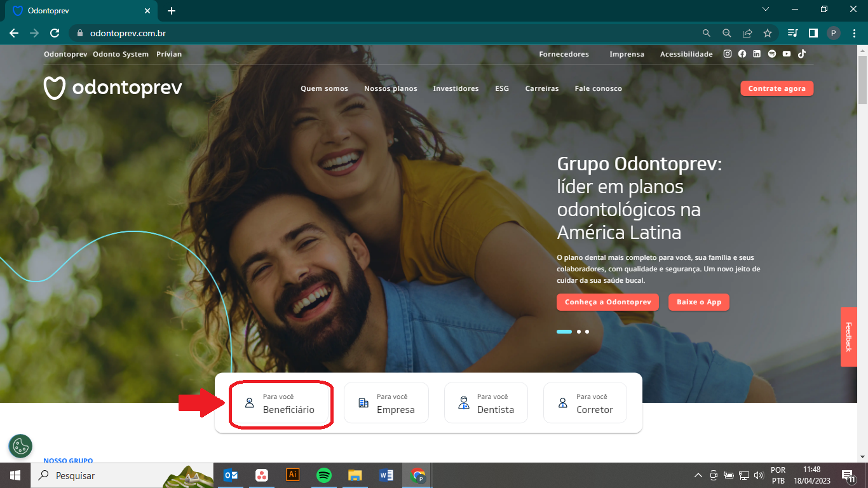Click the odontoprev.com.br address bar
The height and width of the screenshot is (488, 868).
[x=381, y=33]
